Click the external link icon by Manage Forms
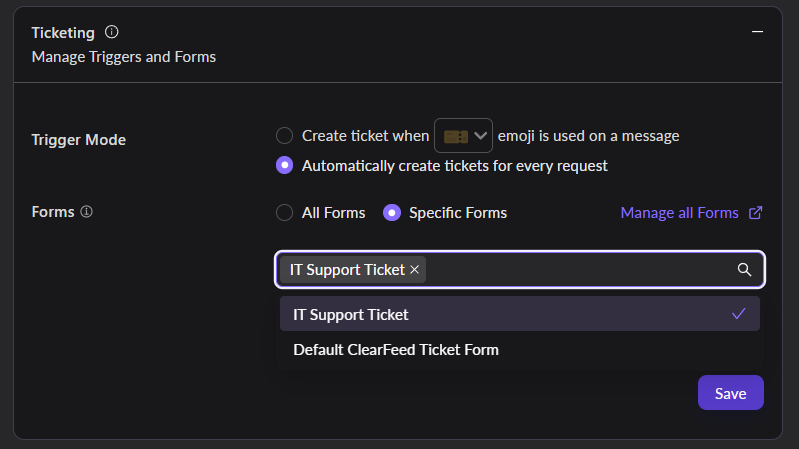The height and width of the screenshot is (449, 799). [756, 212]
